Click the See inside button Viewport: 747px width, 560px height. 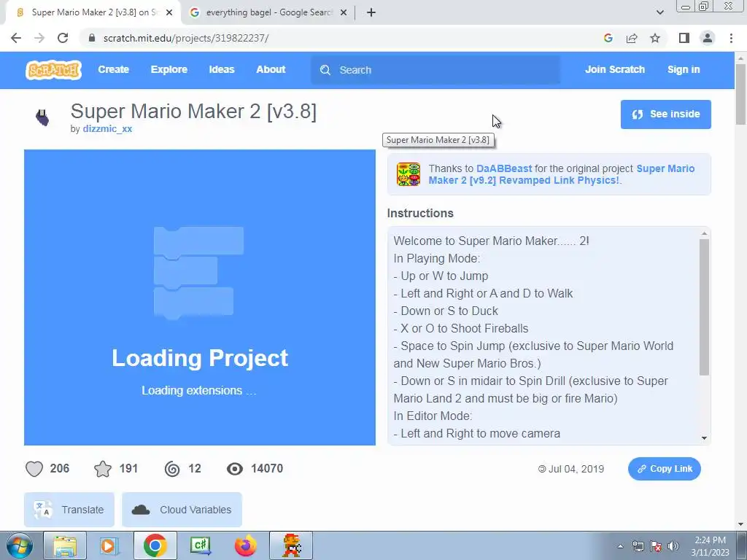[665, 114]
